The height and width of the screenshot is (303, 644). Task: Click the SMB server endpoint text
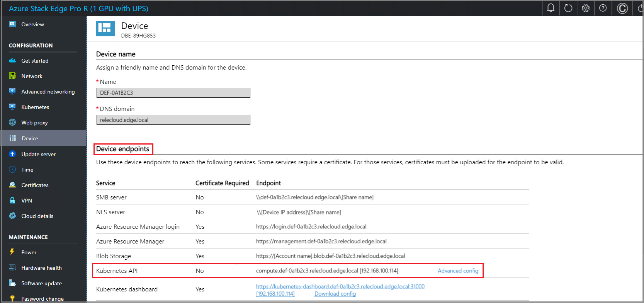314,197
